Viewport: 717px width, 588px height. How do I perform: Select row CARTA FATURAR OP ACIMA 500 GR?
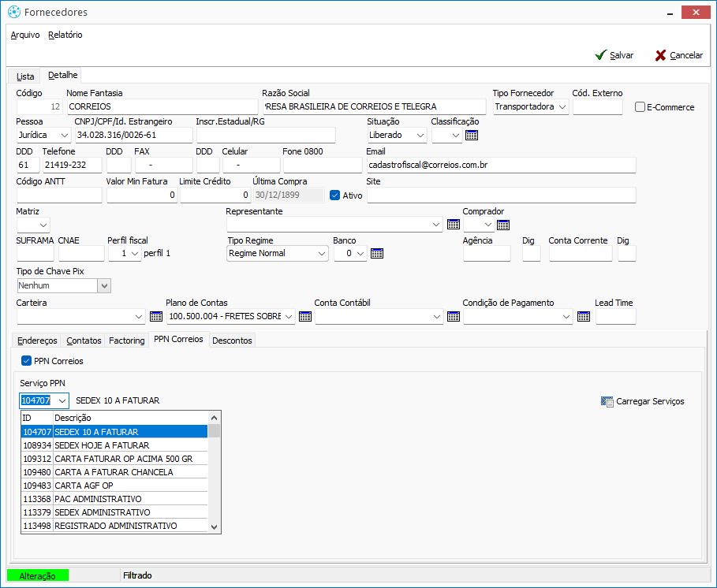[x=114, y=459]
